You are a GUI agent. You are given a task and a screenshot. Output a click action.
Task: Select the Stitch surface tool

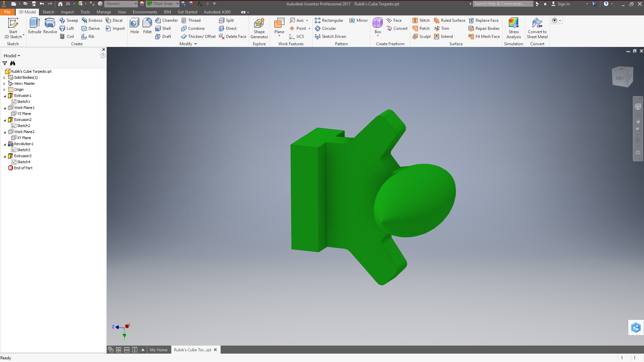tap(421, 20)
